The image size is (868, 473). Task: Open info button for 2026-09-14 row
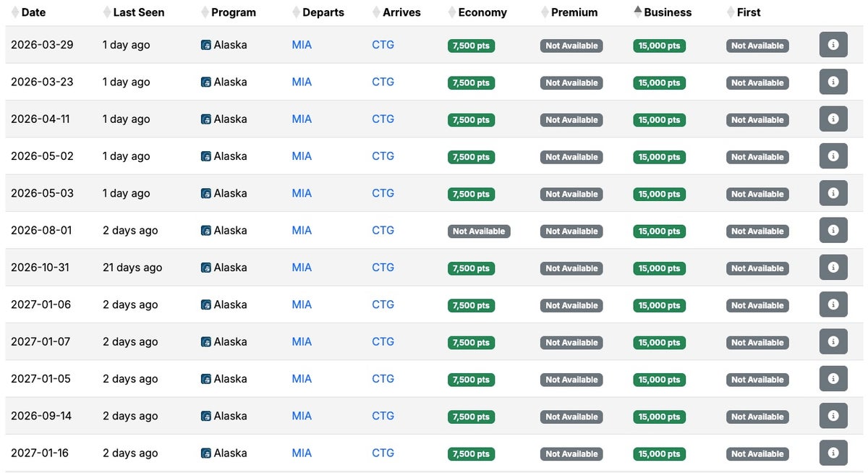[833, 416]
